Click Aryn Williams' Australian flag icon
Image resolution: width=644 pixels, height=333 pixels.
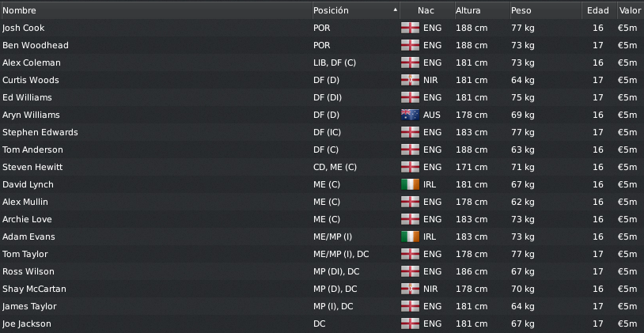[410, 115]
